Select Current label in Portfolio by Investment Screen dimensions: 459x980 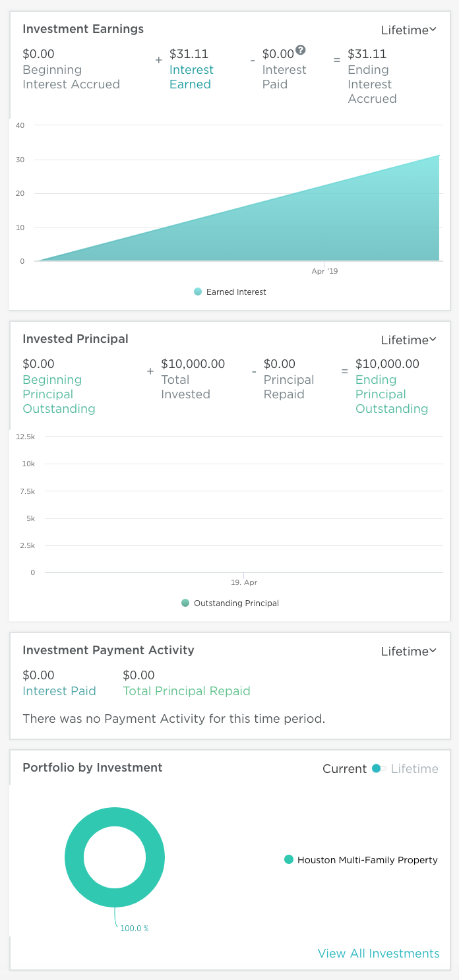pyautogui.click(x=344, y=768)
